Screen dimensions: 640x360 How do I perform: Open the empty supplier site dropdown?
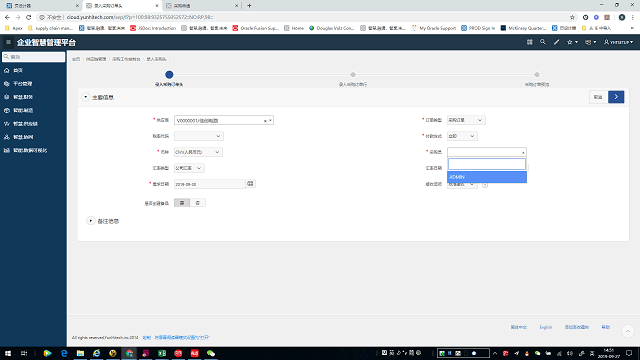[198, 136]
